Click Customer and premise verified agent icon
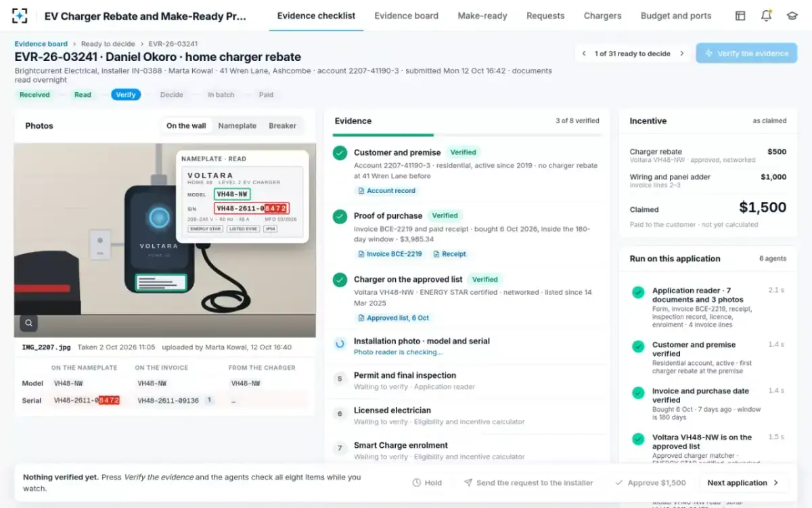The image size is (812, 508). [x=637, y=347]
